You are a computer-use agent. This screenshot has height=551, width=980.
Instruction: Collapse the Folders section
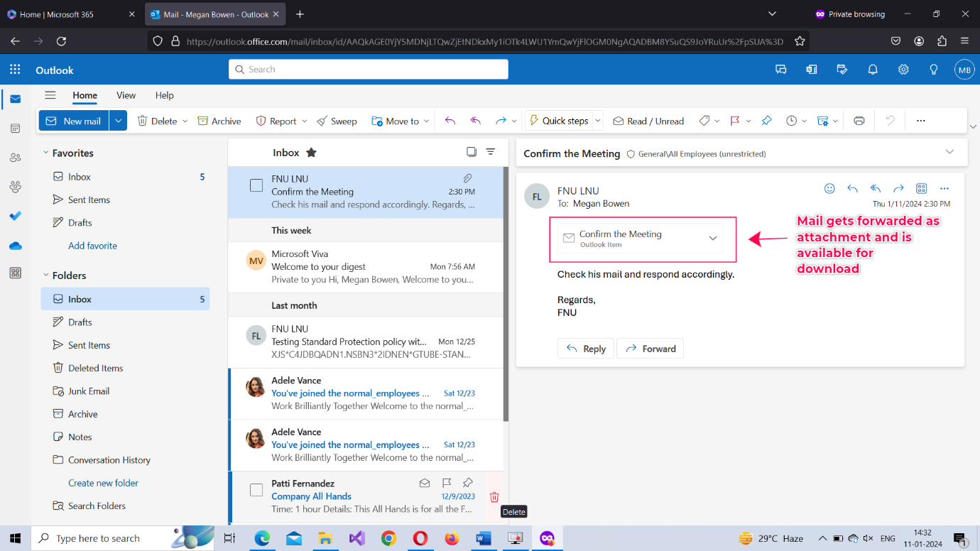(45, 275)
